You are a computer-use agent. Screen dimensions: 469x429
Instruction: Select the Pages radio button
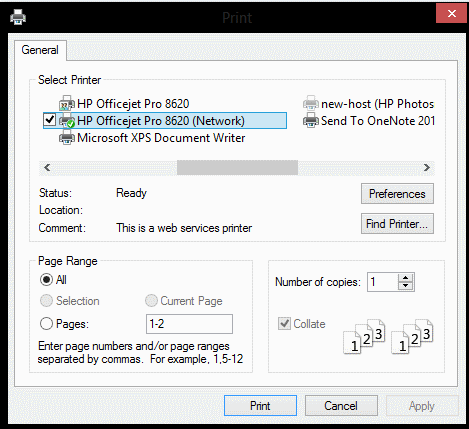click(46, 323)
